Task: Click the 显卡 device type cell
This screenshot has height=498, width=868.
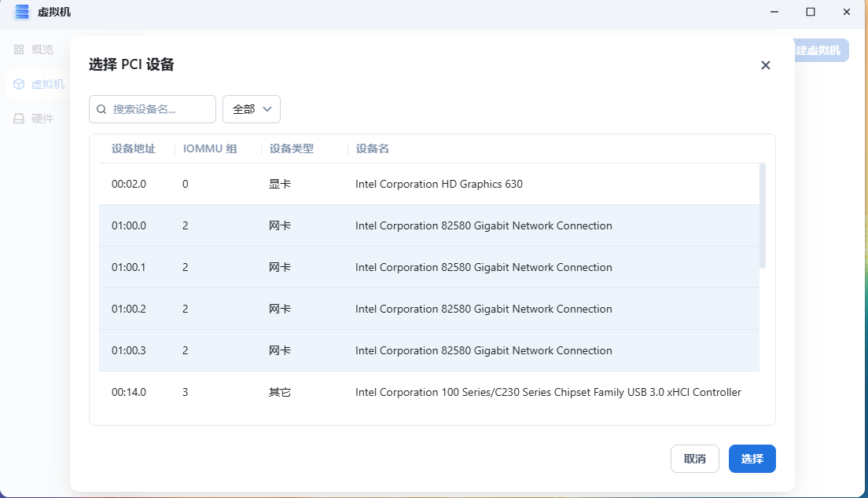Action: pyautogui.click(x=280, y=185)
